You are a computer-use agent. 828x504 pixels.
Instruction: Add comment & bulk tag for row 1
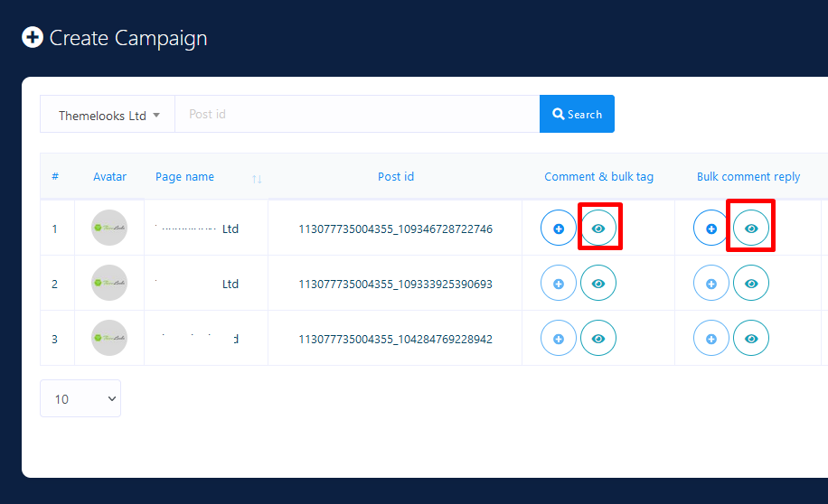(x=559, y=229)
